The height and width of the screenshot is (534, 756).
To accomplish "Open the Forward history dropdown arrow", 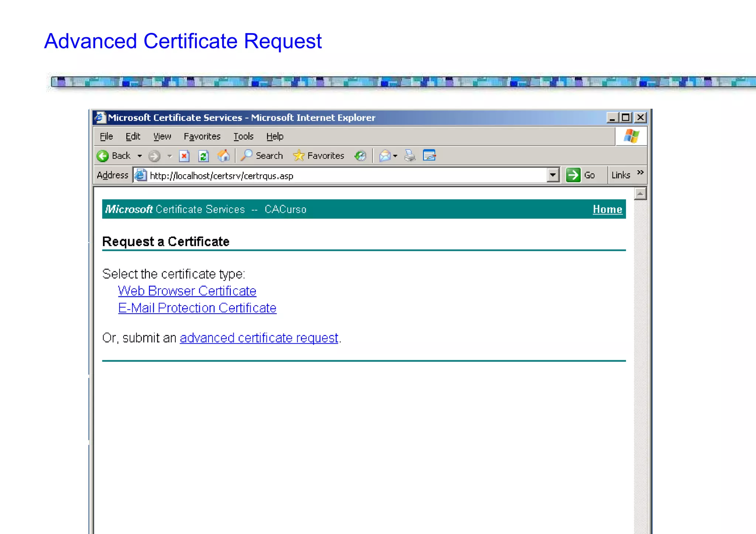I will pyautogui.click(x=169, y=156).
